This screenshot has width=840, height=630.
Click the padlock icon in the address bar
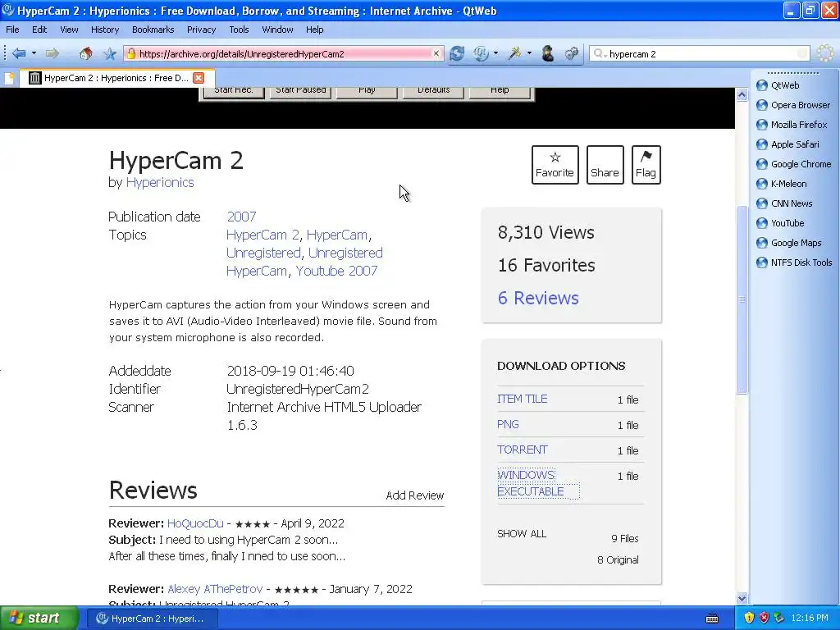(x=131, y=53)
